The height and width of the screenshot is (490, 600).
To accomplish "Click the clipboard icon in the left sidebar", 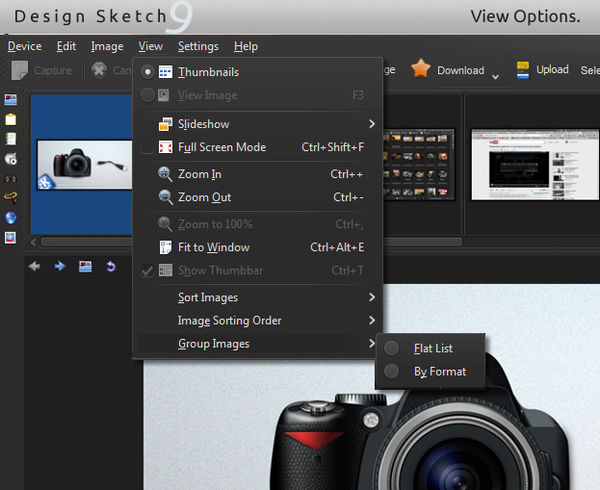I will click(x=11, y=119).
